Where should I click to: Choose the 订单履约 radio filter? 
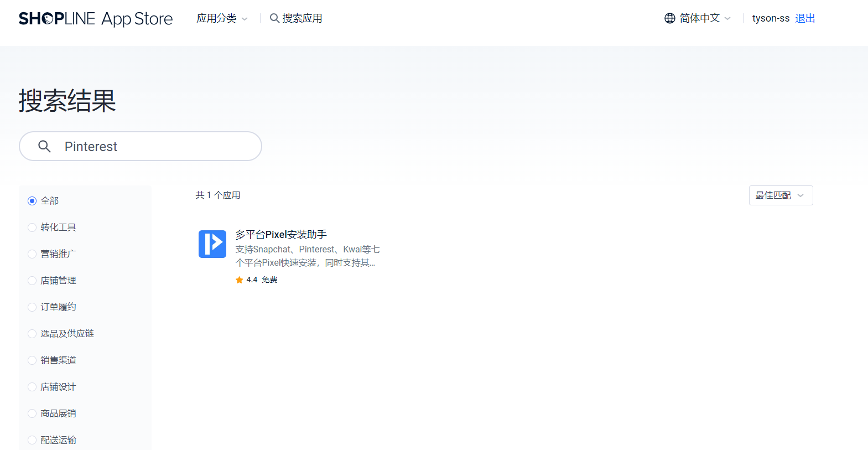click(32, 307)
